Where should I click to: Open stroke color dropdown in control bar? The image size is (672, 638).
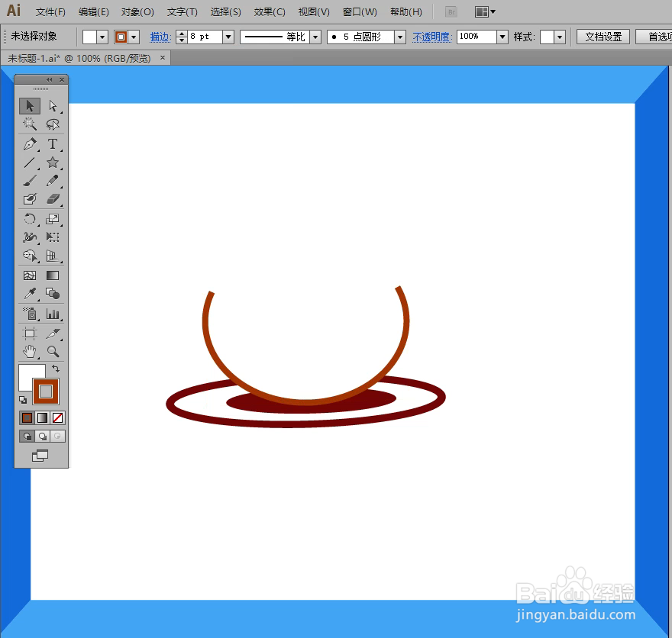pyautogui.click(x=134, y=37)
